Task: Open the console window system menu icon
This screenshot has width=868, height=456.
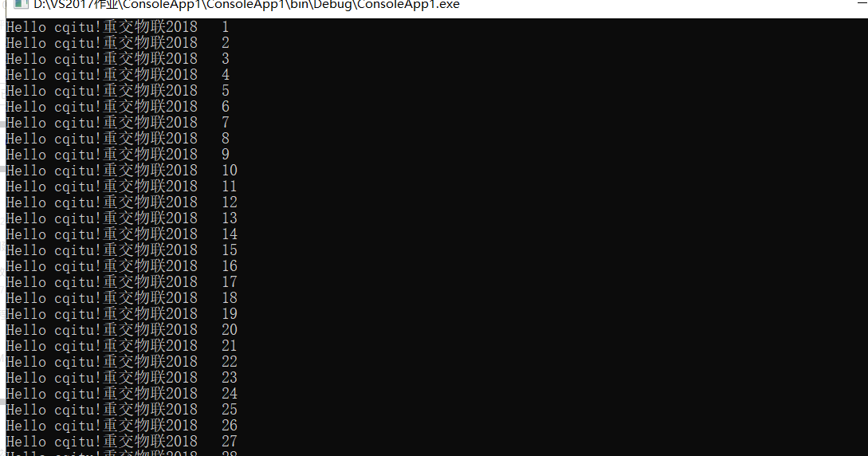Action: pos(21,4)
